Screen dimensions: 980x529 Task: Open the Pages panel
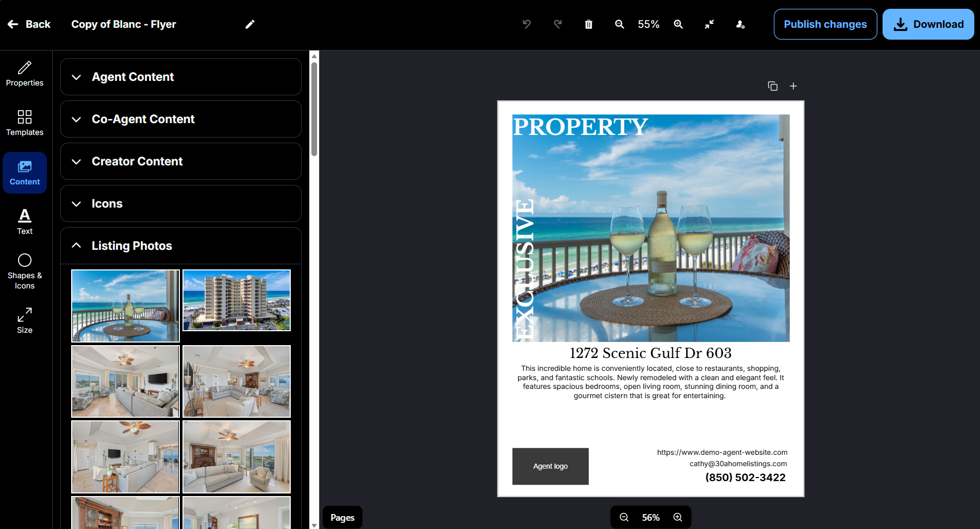coord(342,517)
